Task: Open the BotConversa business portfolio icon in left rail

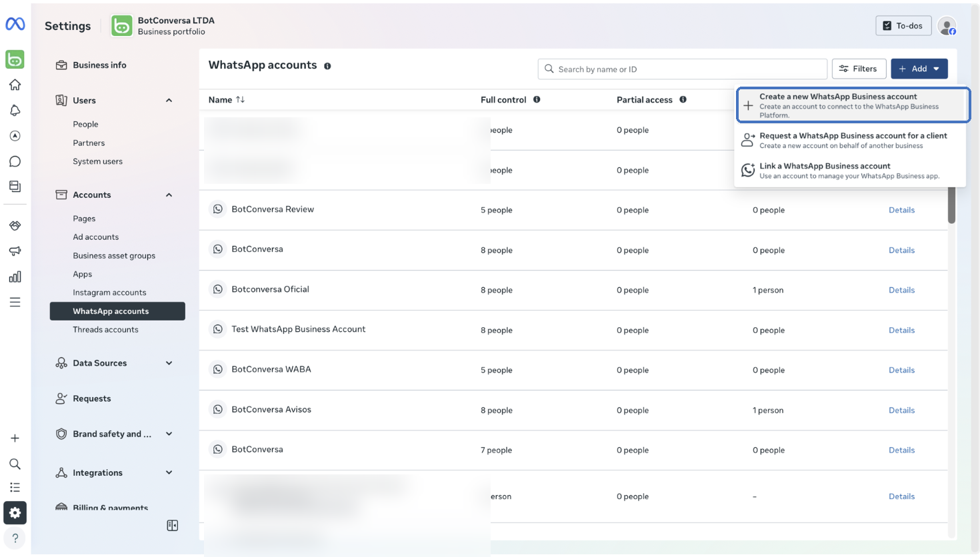Action: coord(15,59)
